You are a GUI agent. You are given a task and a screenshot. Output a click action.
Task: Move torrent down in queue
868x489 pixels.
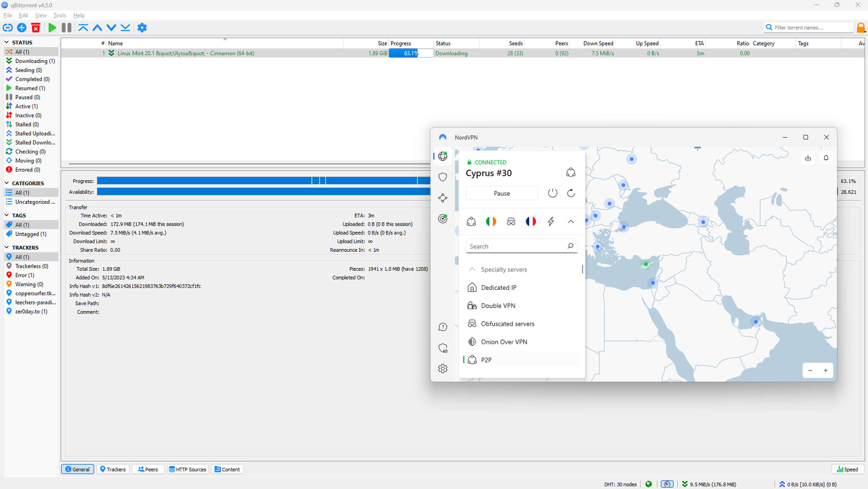click(x=111, y=27)
